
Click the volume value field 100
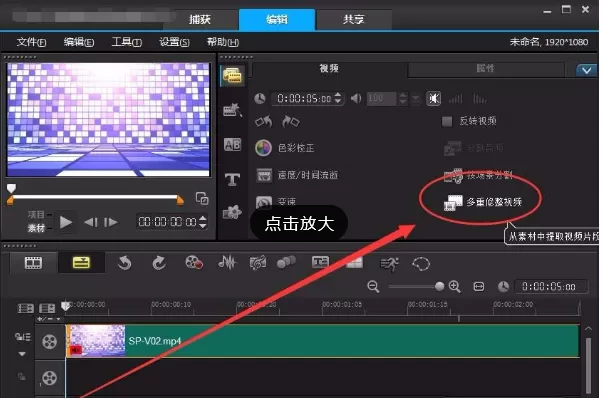coord(381,98)
